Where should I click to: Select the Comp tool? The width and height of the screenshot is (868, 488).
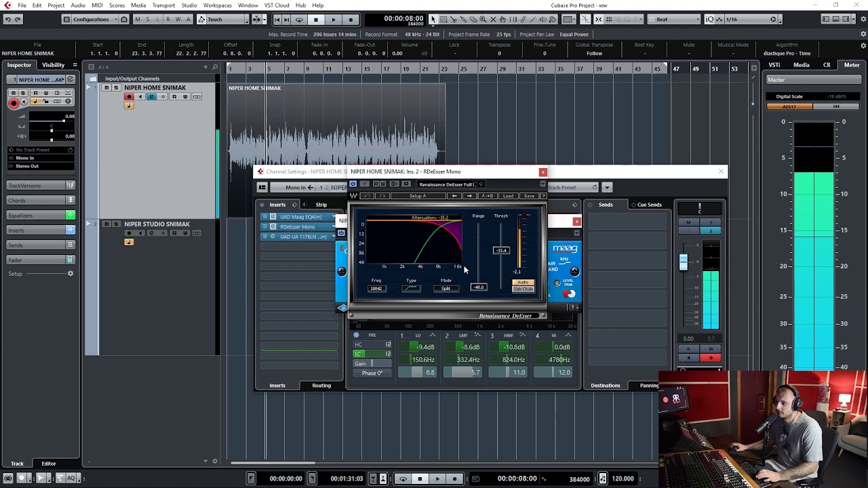pyautogui.click(x=502, y=19)
